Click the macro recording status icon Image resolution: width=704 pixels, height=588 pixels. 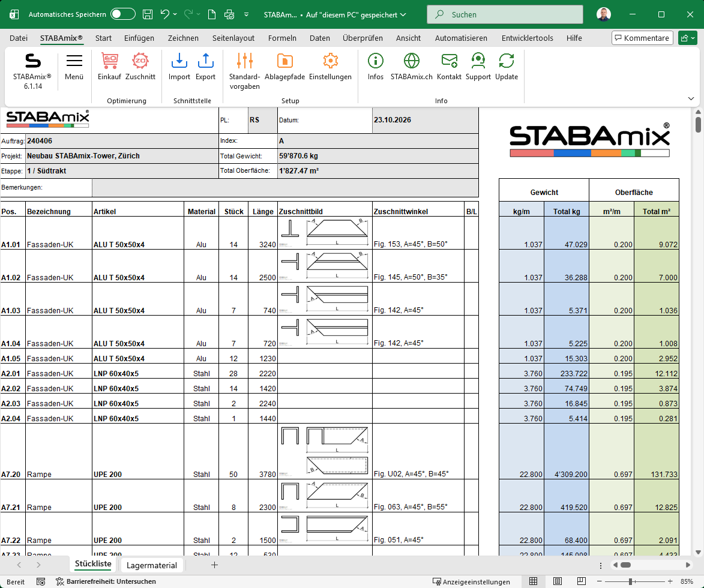[40, 582]
